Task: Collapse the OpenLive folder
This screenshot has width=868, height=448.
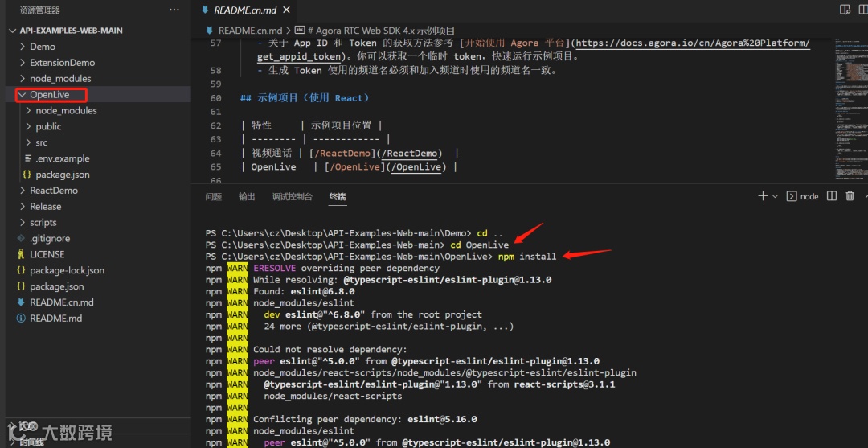Action: click(x=49, y=95)
